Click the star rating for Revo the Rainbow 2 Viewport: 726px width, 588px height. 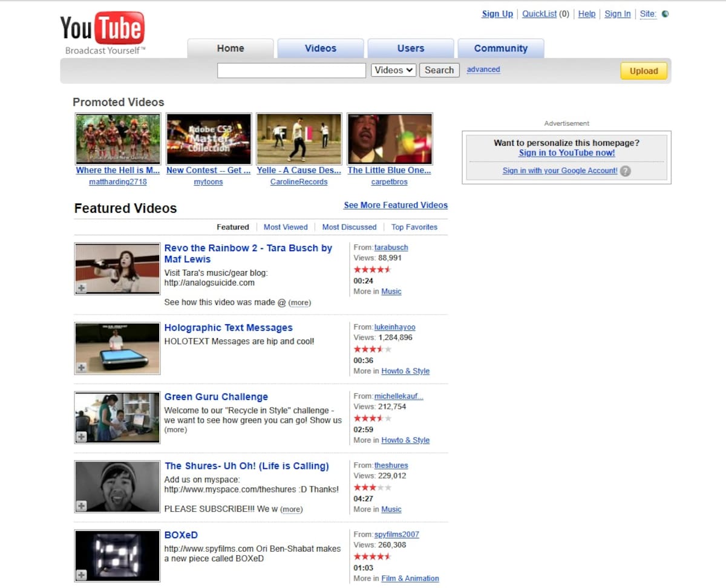click(373, 269)
